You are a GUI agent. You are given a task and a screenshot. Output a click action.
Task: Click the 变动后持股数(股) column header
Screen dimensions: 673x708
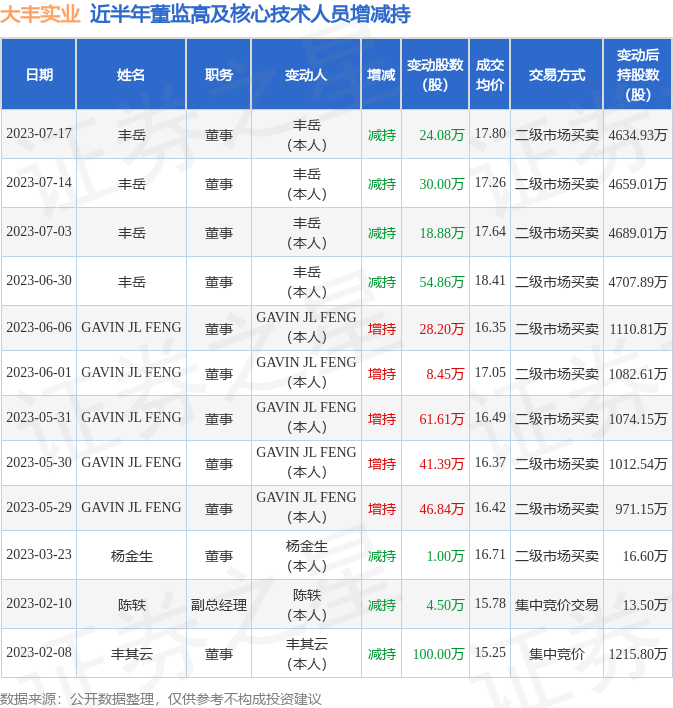pyautogui.click(x=638, y=75)
